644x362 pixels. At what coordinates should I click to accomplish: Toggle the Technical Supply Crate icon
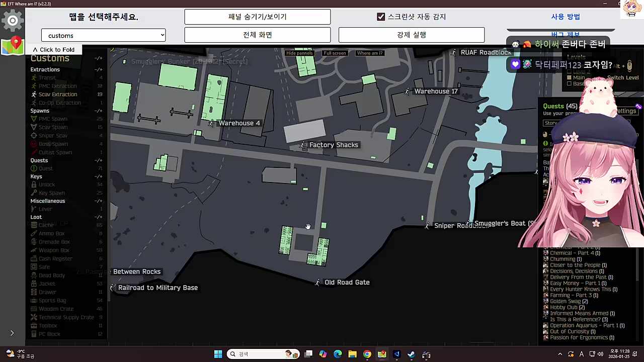34,317
